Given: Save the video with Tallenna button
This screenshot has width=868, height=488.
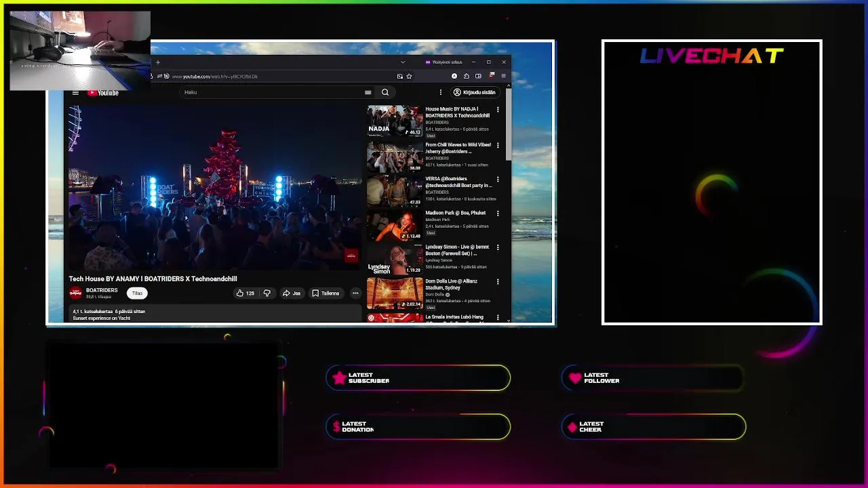Looking at the screenshot, I should (325, 293).
